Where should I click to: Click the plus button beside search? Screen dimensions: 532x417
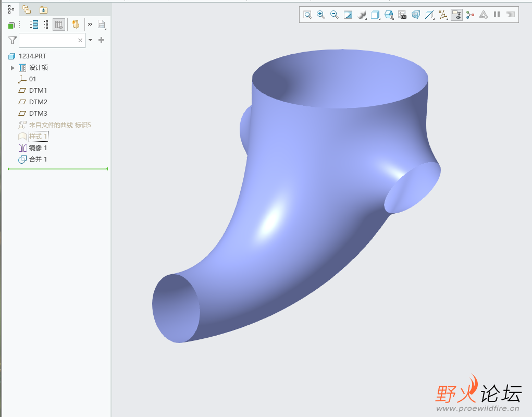point(102,40)
